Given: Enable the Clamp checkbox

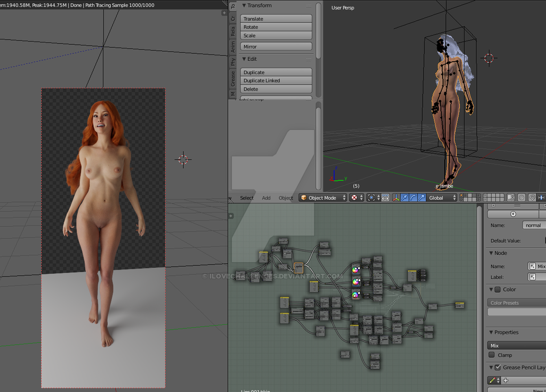Looking at the screenshot, I should point(492,355).
